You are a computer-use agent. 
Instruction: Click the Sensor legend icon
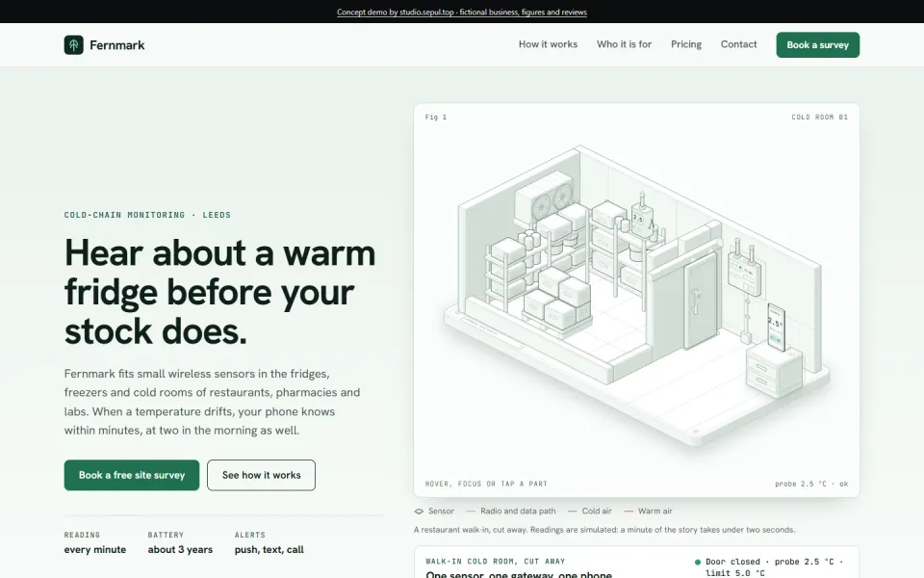[x=419, y=512]
